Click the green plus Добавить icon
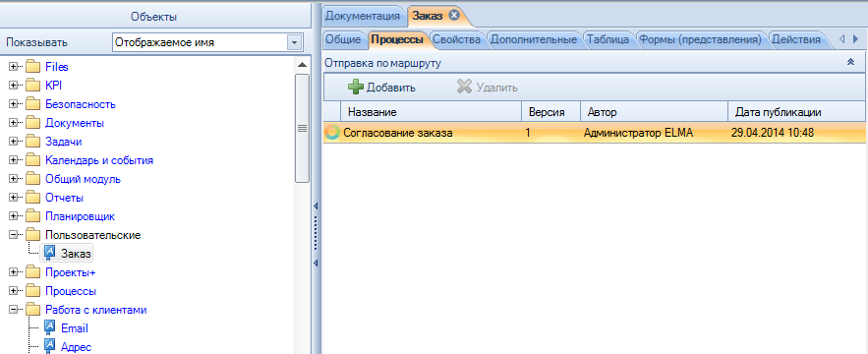 [356, 87]
